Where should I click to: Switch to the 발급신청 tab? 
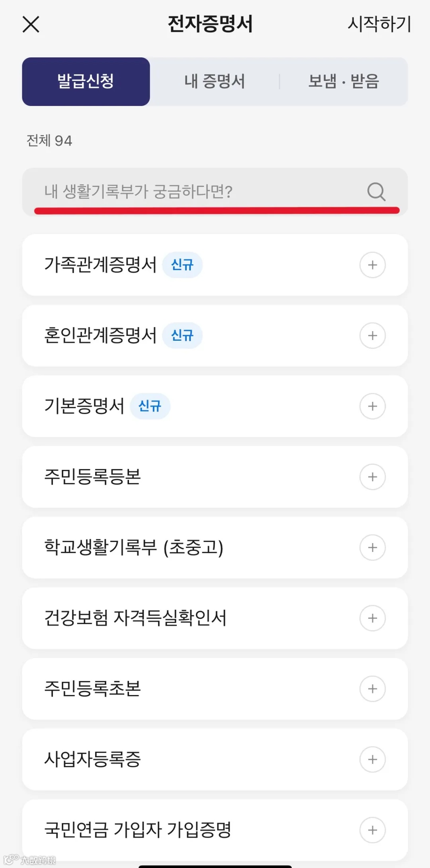(86, 82)
